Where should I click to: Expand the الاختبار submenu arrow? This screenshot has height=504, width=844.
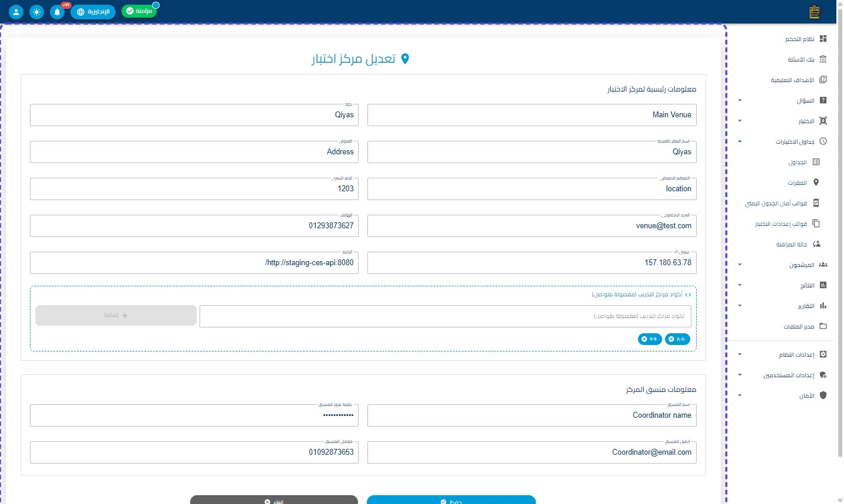click(x=740, y=121)
